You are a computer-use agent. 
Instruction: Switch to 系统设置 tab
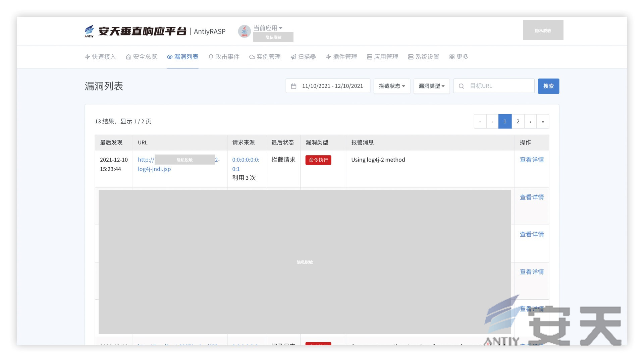pos(424,57)
